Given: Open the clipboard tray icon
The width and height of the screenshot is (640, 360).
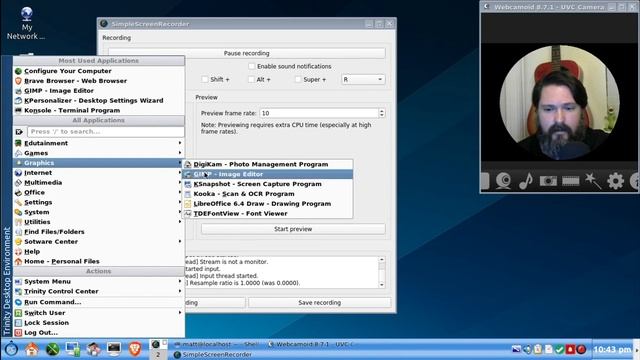Looking at the screenshot, I should tap(538, 349).
